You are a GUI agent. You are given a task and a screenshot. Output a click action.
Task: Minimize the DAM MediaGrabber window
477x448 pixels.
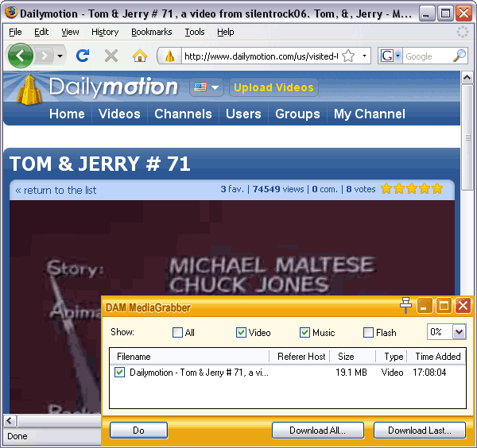[425, 305]
